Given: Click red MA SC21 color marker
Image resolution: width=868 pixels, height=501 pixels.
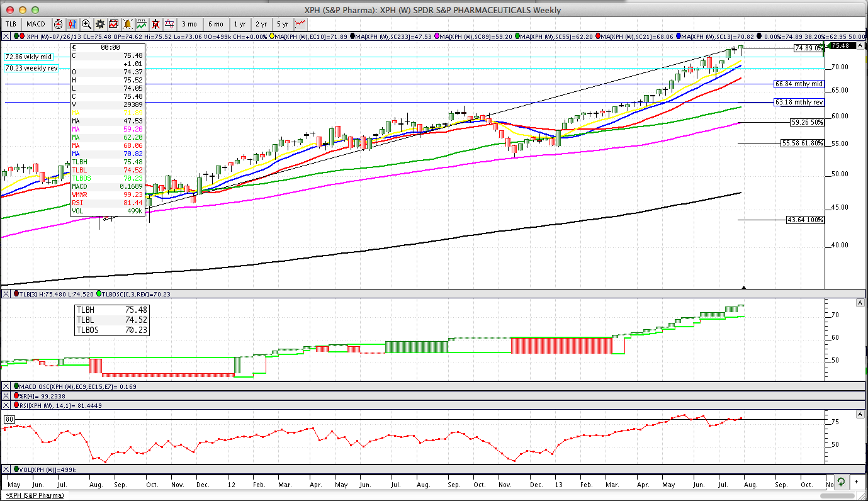Looking at the screenshot, I should click(x=599, y=36).
